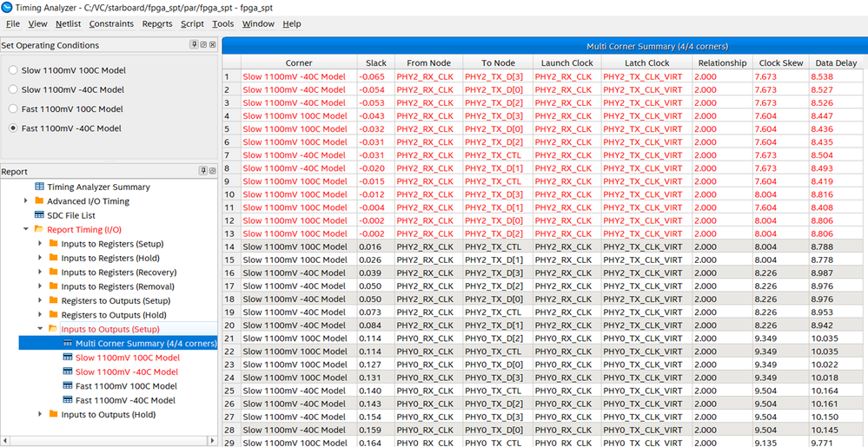Open the Tools menu

click(223, 23)
